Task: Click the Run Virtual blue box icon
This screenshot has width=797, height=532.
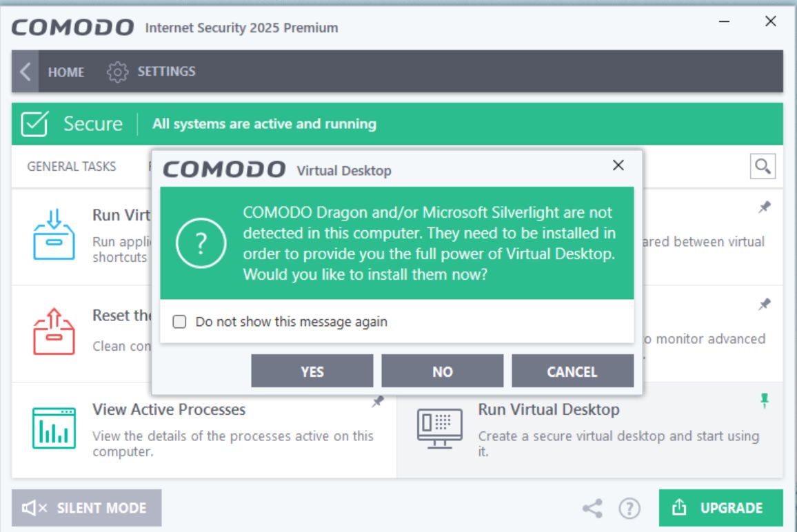Action: (x=54, y=234)
